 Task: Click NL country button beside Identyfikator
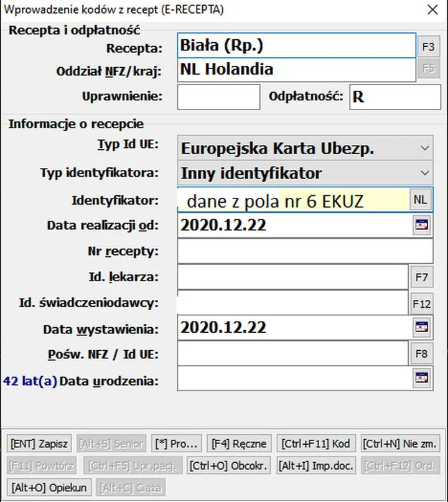(x=421, y=200)
